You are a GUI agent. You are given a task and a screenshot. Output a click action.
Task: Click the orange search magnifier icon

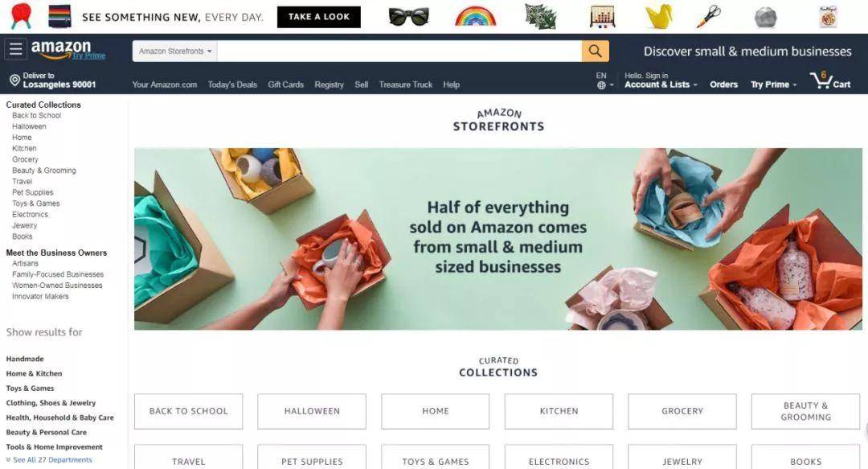(x=595, y=51)
